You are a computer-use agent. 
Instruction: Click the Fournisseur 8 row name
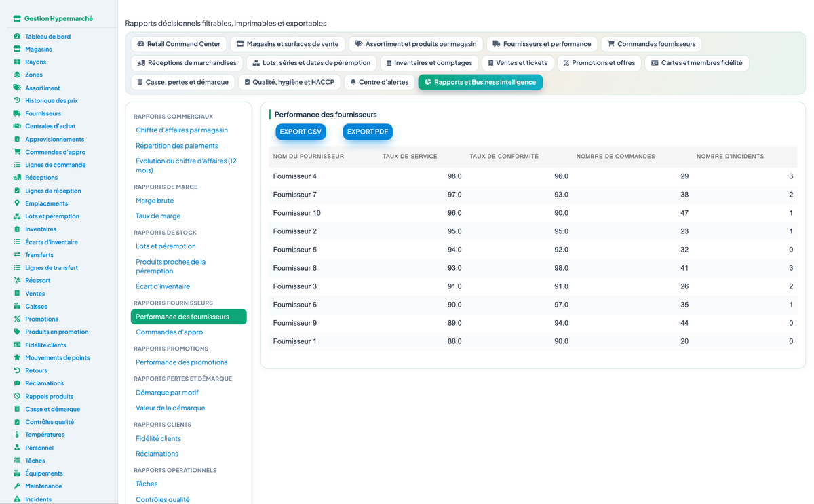[295, 268]
